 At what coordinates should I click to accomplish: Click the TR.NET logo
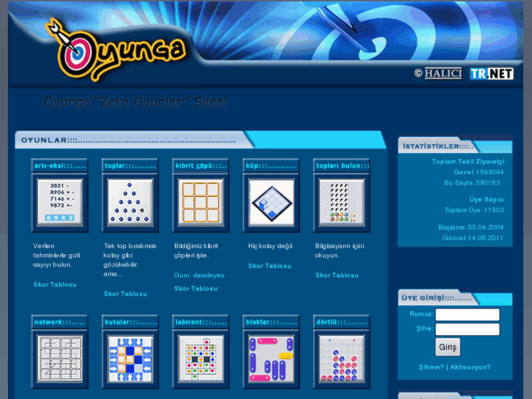click(x=492, y=74)
